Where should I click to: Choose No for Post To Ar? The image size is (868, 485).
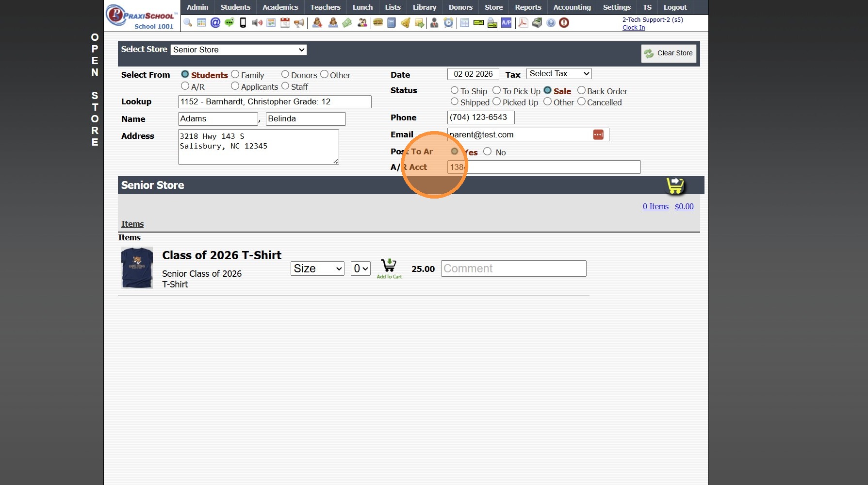point(488,151)
